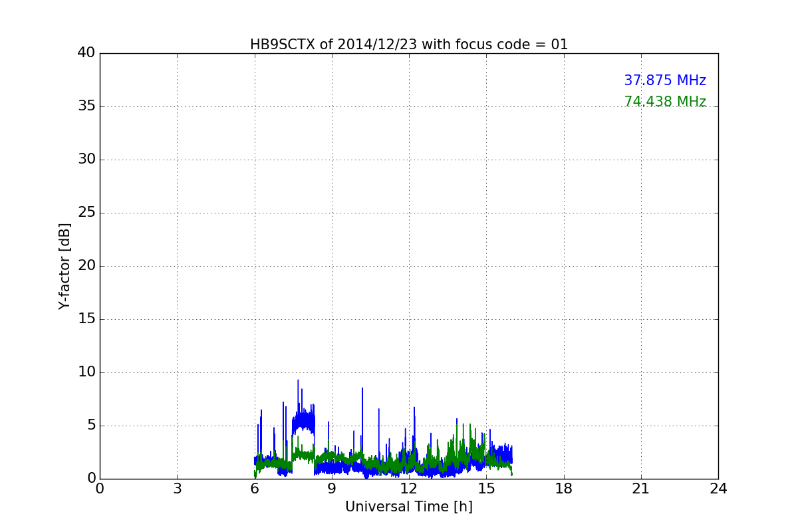
Task: Click the y-axis tick label 35
Action: [x=86, y=106]
